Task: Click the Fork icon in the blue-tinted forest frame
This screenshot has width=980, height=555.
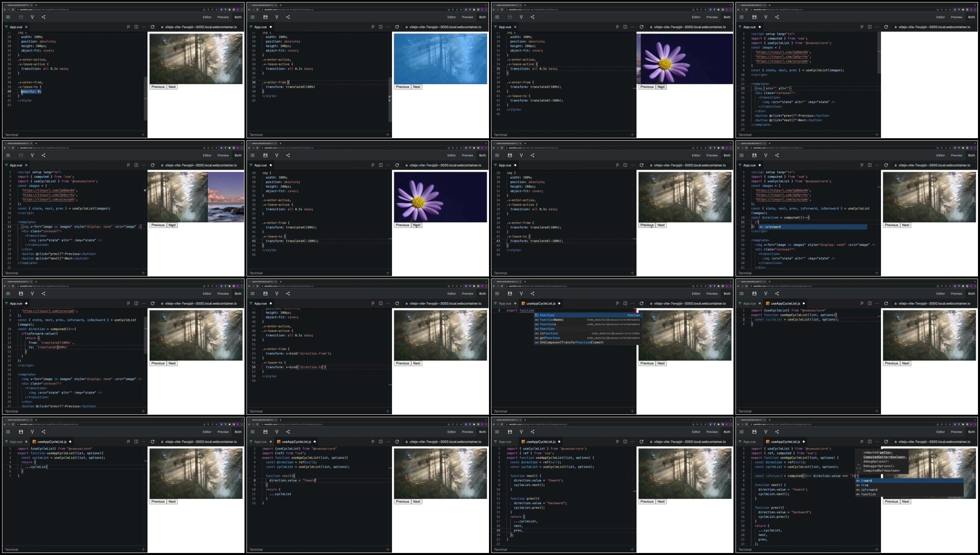Action: [277, 17]
